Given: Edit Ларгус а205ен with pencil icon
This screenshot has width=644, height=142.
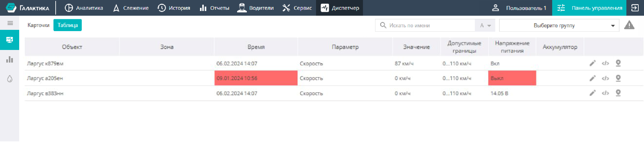Looking at the screenshot, I should pos(592,78).
